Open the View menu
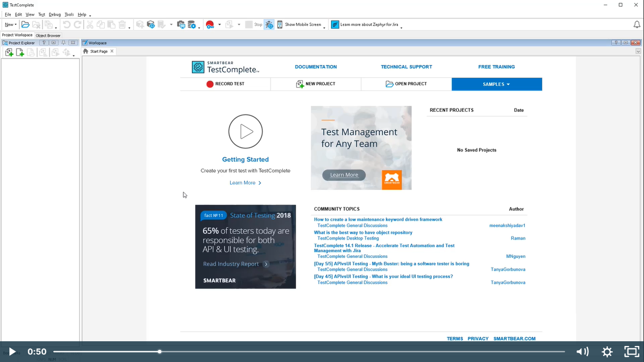 tap(30, 15)
